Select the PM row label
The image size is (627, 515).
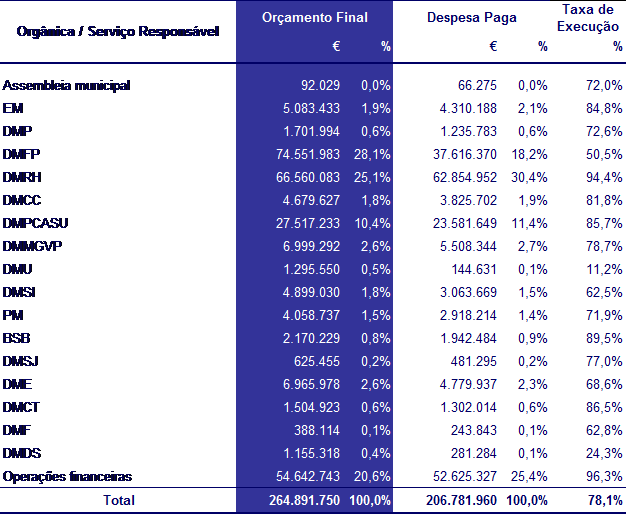[x=13, y=315]
